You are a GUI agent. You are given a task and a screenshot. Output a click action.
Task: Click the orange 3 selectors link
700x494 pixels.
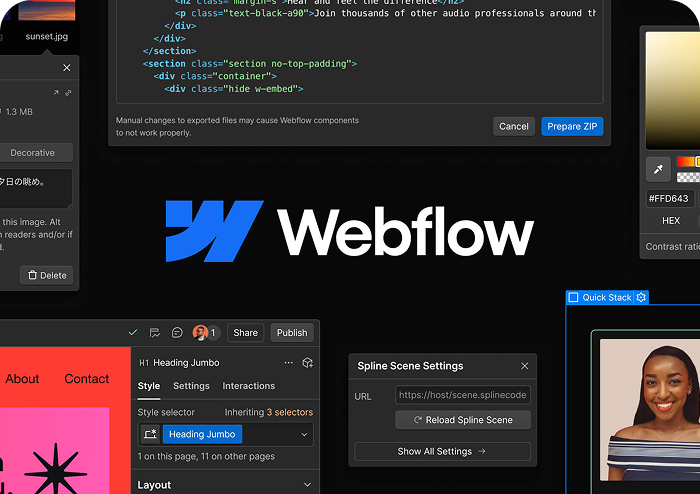(x=290, y=412)
